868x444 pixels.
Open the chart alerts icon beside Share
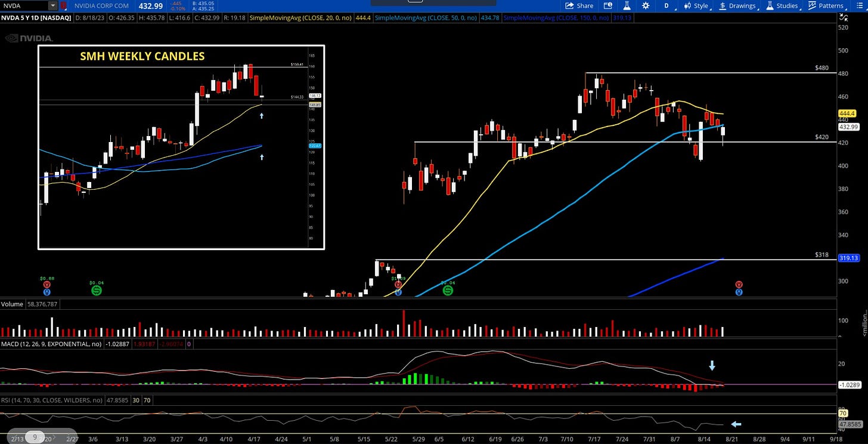(x=608, y=6)
